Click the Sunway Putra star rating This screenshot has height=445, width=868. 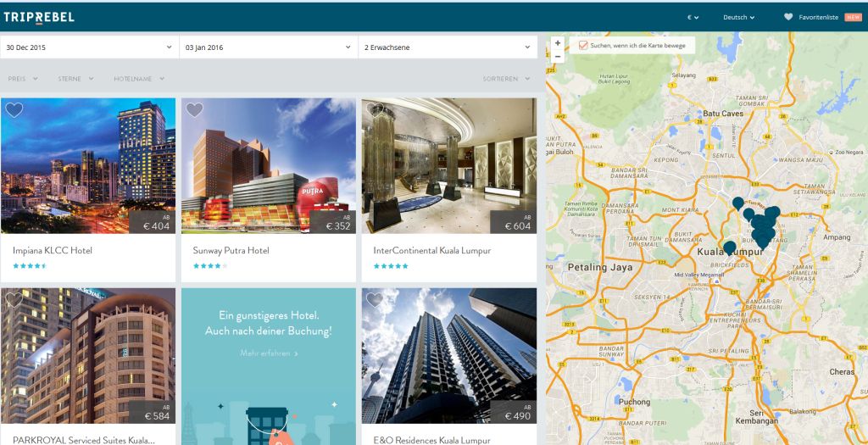(x=210, y=266)
